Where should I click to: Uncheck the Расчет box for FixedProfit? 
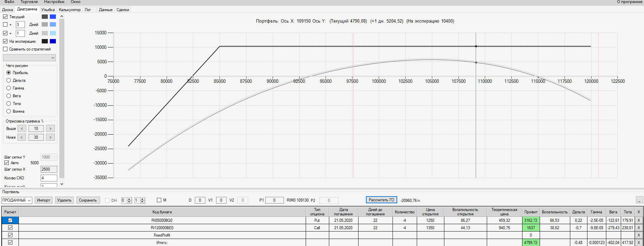[10, 235]
